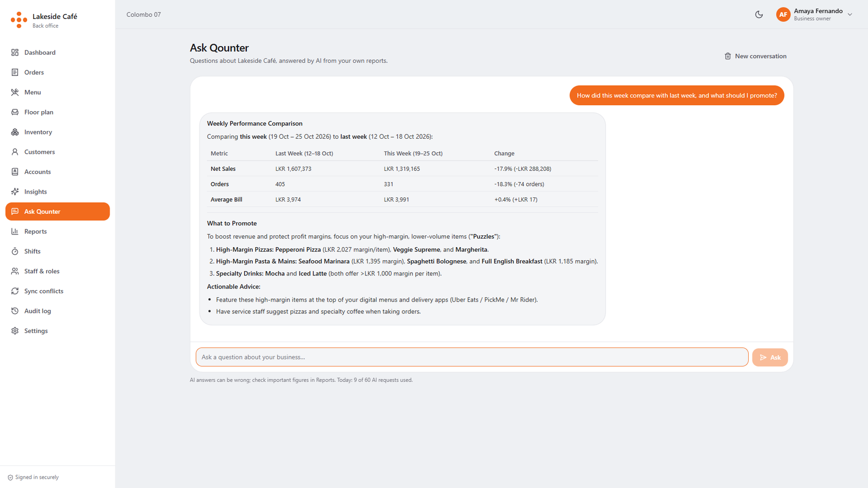Click the Signed in securely status
Image resolution: width=868 pixels, height=488 pixels.
point(33,477)
